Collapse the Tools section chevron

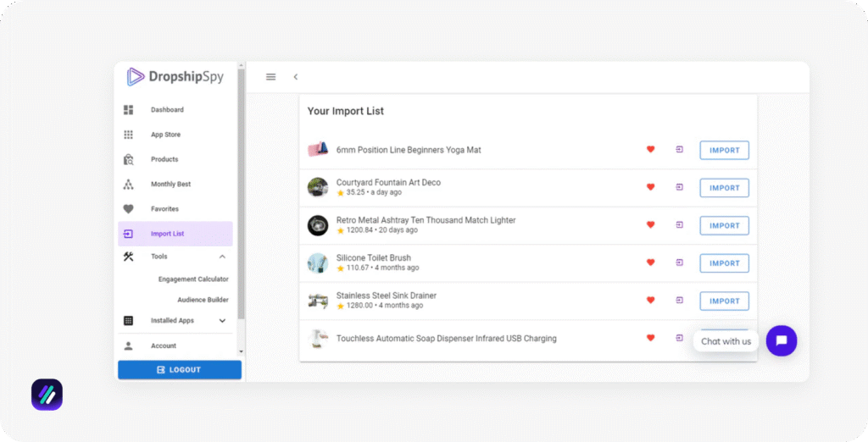coord(222,257)
